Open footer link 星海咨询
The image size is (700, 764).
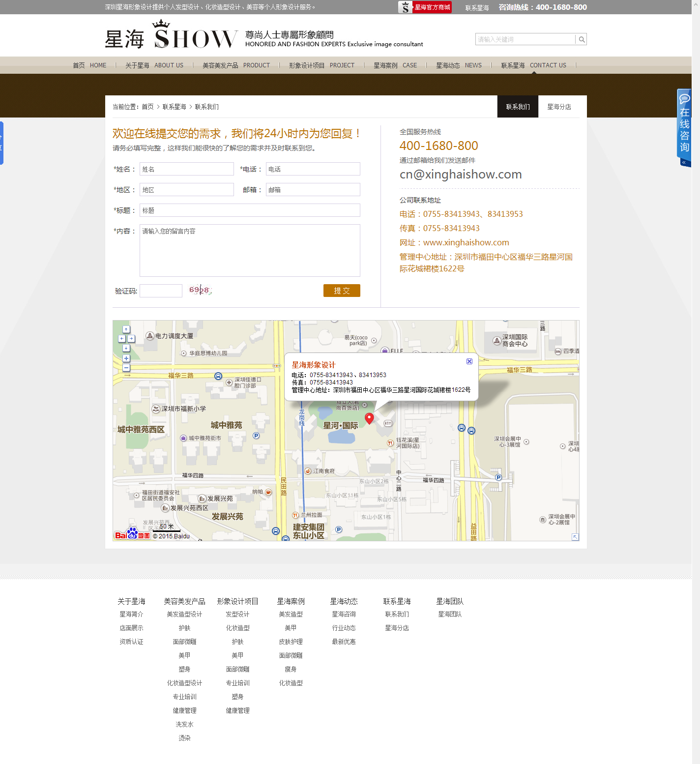point(344,614)
